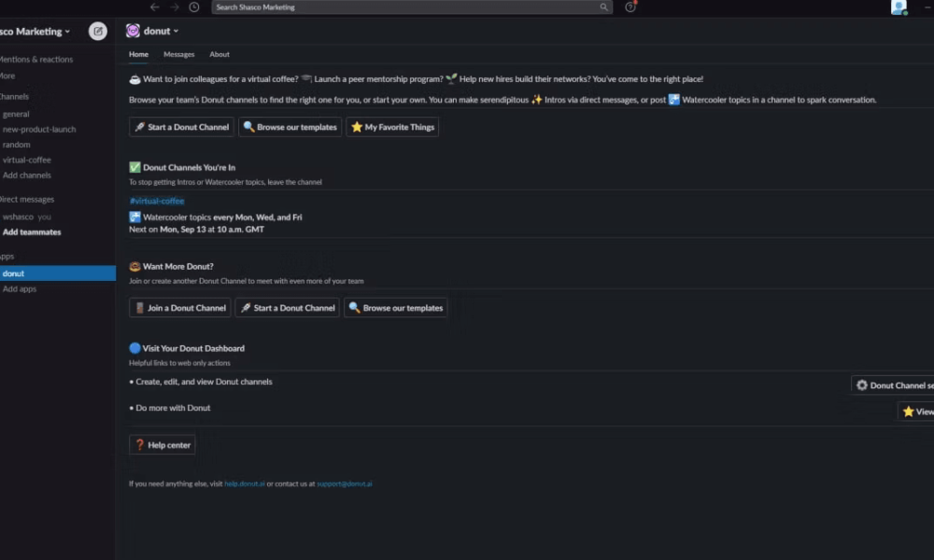Click the search magnifier icon in search bar

[x=603, y=7]
